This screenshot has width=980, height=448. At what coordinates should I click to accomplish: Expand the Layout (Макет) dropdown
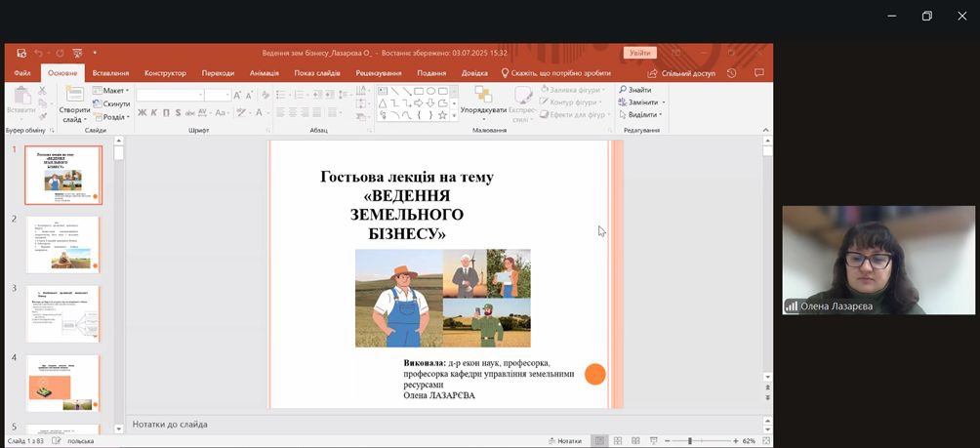113,91
